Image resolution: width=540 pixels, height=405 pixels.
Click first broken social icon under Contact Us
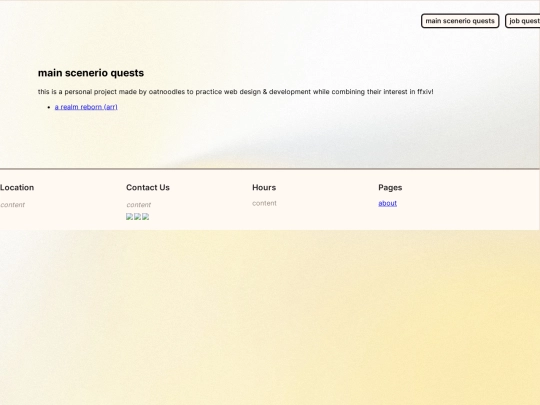pos(129,216)
